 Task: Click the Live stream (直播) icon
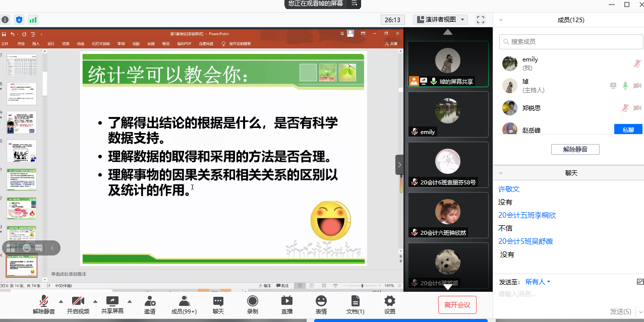(x=286, y=305)
